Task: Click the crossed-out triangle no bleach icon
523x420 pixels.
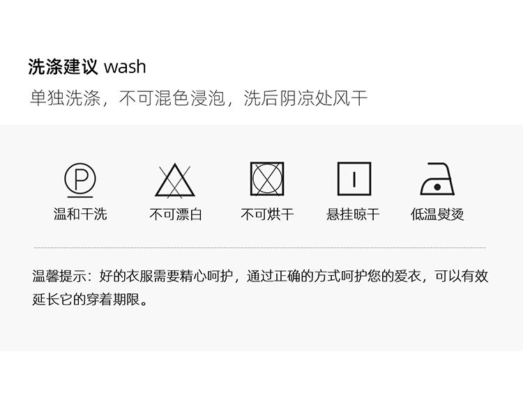Action: (x=175, y=180)
